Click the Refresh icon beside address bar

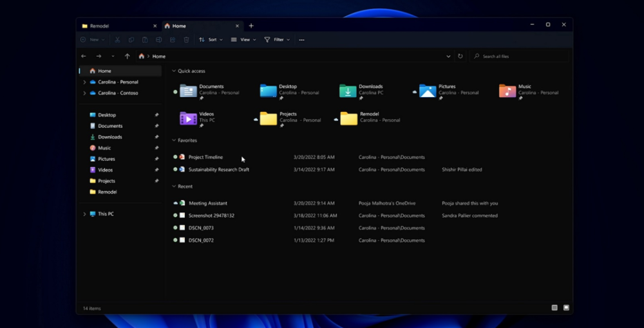tap(460, 57)
